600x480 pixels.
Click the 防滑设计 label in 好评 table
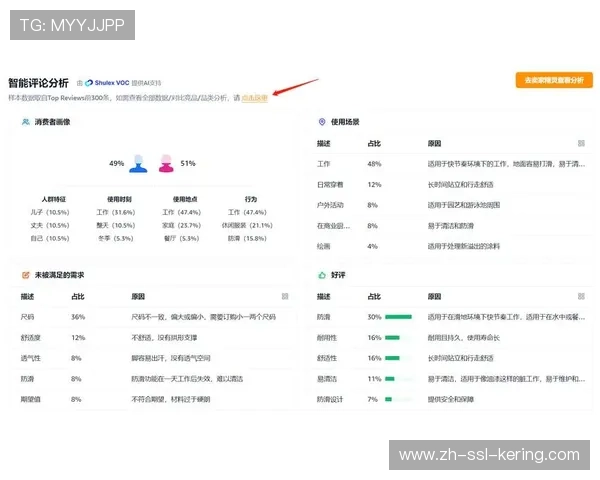point(330,399)
